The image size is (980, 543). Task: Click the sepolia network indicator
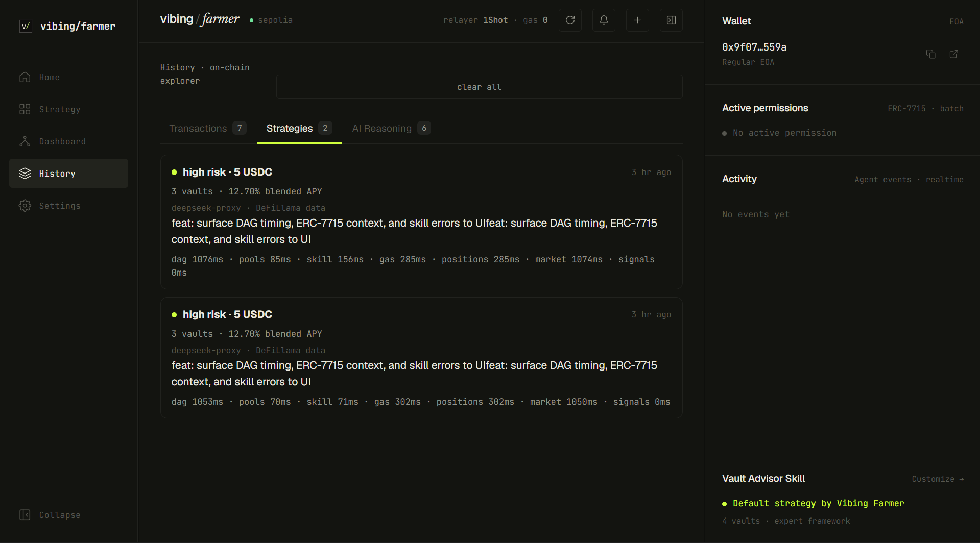(x=271, y=20)
